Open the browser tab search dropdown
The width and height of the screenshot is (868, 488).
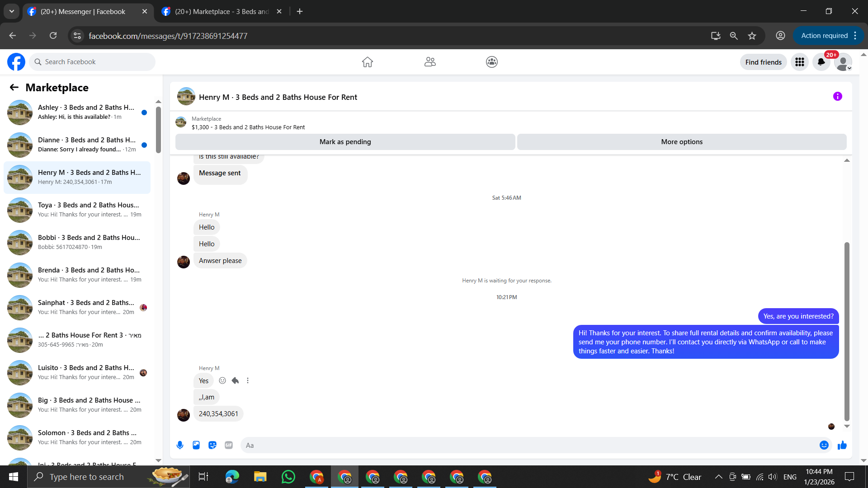(12, 11)
